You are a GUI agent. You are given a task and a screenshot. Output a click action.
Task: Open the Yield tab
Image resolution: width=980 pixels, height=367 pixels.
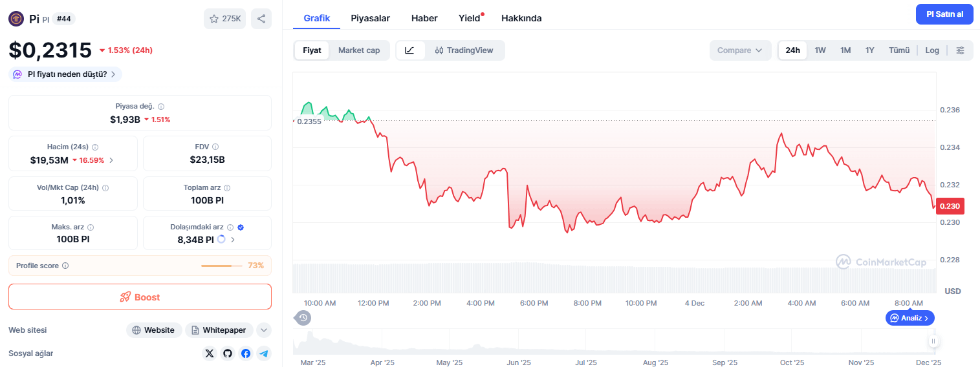pyautogui.click(x=470, y=18)
